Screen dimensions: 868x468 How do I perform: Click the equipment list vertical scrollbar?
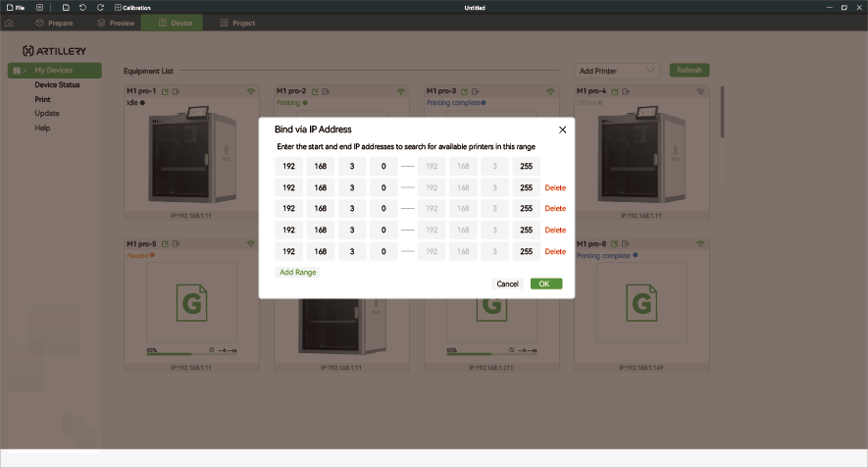[722, 112]
